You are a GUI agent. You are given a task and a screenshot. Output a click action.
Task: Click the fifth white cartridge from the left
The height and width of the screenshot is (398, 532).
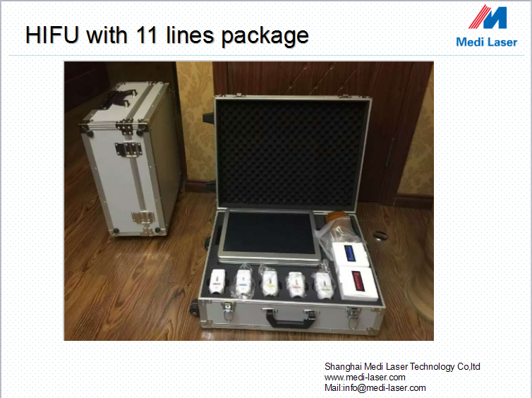pos(324,285)
